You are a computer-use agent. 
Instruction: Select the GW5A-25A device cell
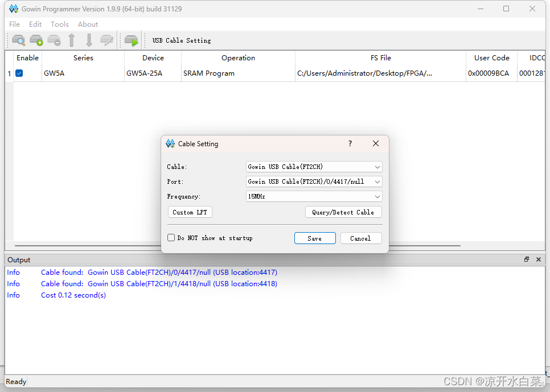(x=153, y=73)
